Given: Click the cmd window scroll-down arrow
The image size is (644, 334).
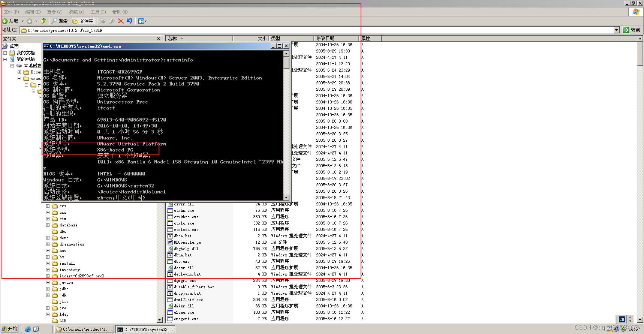Looking at the screenshot, I should click(x=286, y=198).
